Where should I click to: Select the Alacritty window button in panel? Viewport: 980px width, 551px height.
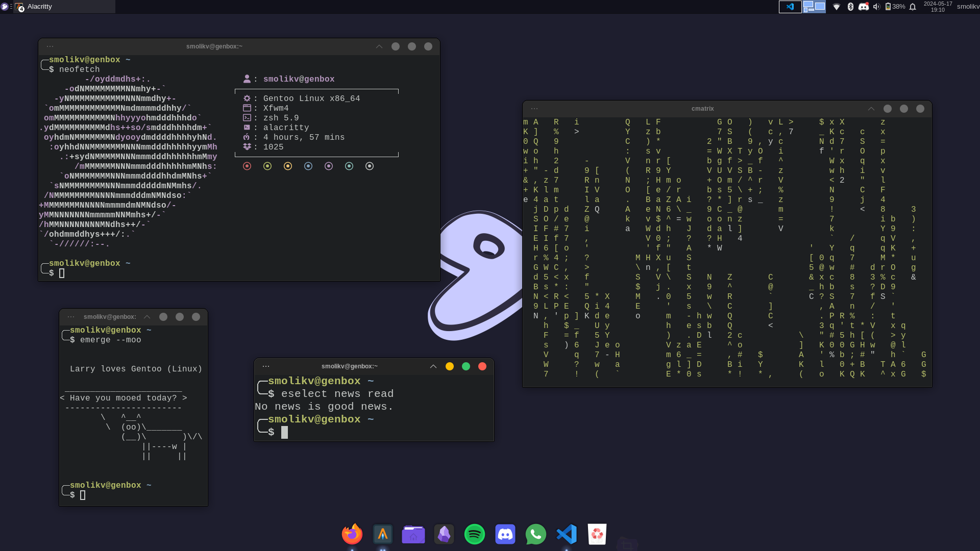coord(65,7)
